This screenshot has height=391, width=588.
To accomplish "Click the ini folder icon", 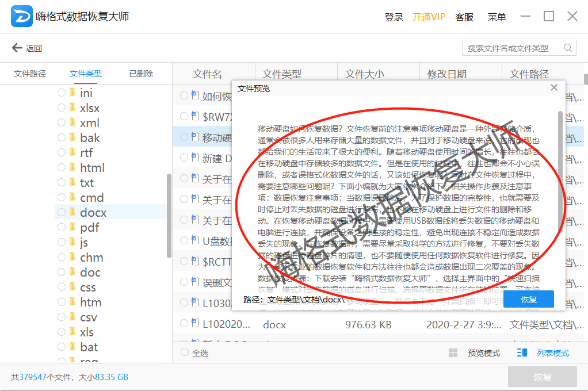I will [x=72, y=92].
